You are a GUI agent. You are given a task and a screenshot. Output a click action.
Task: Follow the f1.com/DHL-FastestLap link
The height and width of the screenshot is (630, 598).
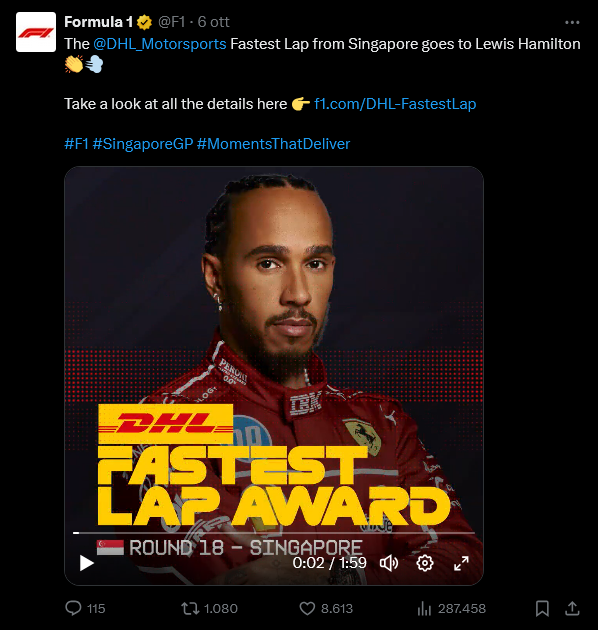point(395,104)
